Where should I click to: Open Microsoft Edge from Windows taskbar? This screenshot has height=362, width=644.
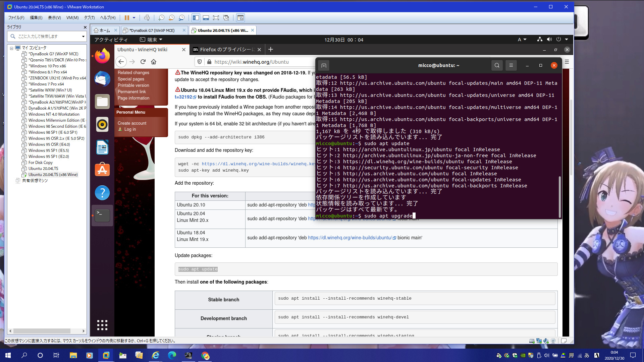172,355
